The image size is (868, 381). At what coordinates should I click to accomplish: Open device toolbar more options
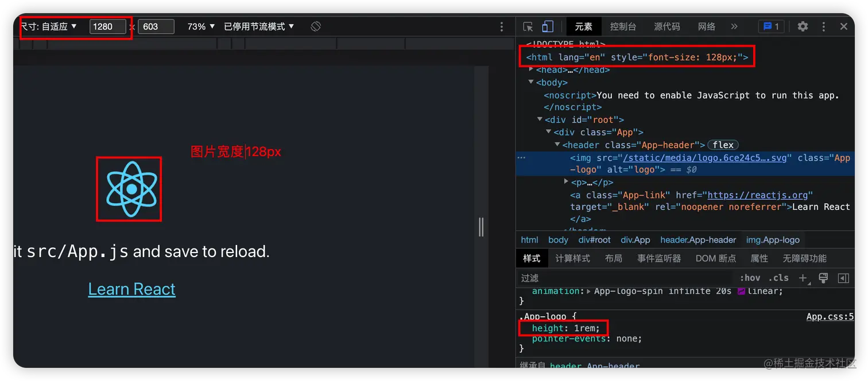tap(501, 26)
